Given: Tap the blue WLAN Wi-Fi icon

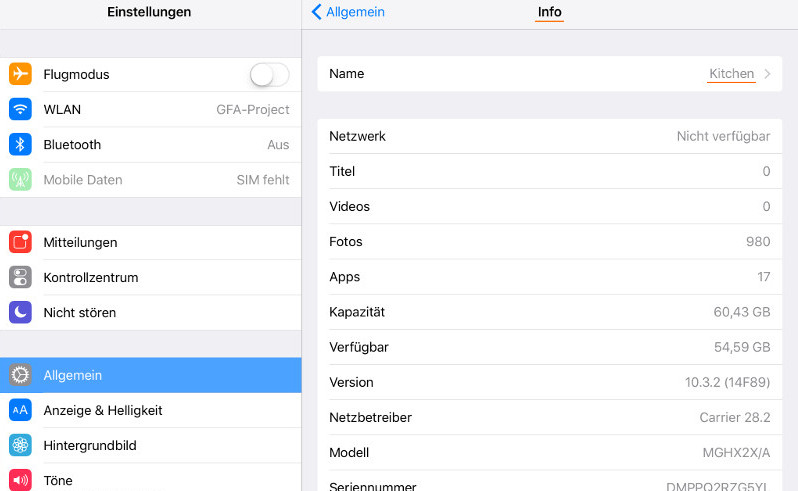Looking at the screenshot, I should click(x=20, y=109).
